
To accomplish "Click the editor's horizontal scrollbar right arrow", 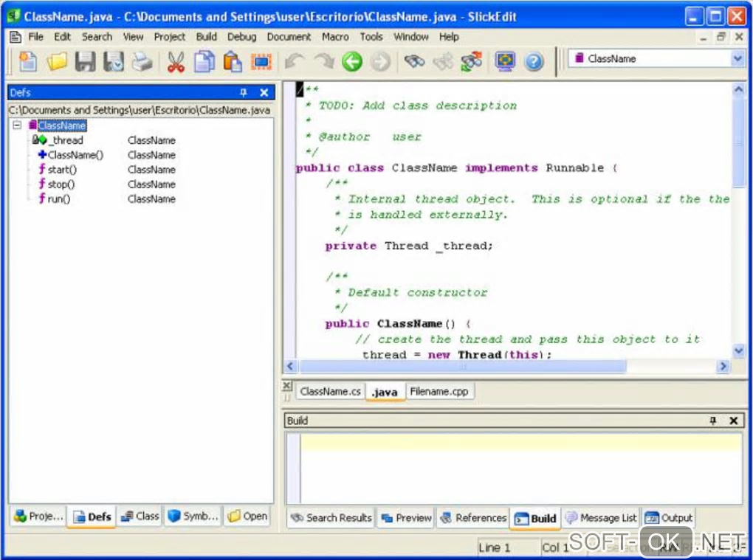I will [x=722, y=366].
